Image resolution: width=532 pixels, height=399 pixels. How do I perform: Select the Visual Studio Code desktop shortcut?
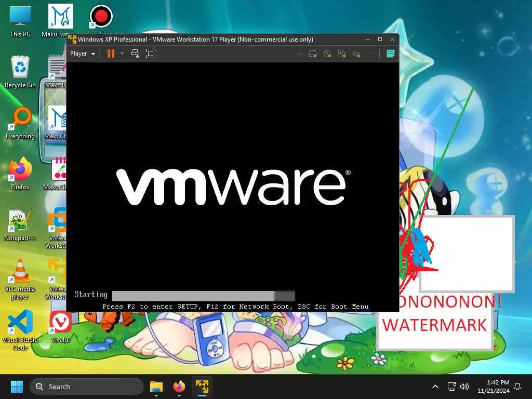coord(20,330)
